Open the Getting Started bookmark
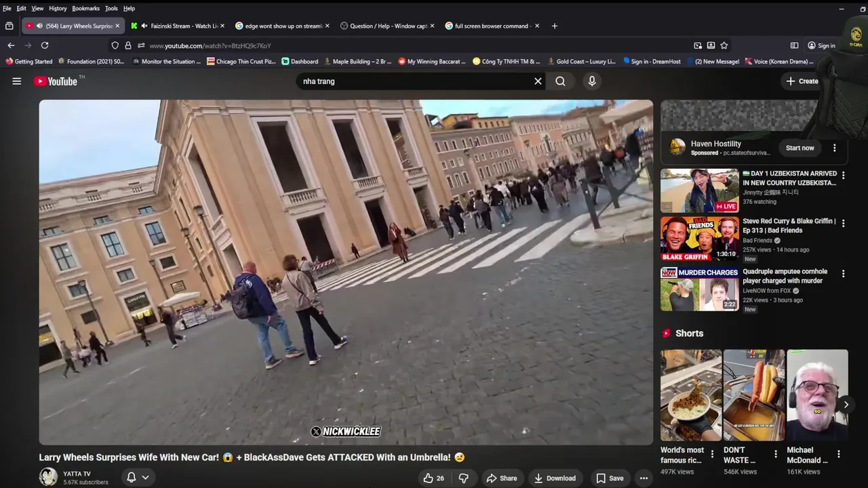868x488 pixels. [x=28, y=61]
